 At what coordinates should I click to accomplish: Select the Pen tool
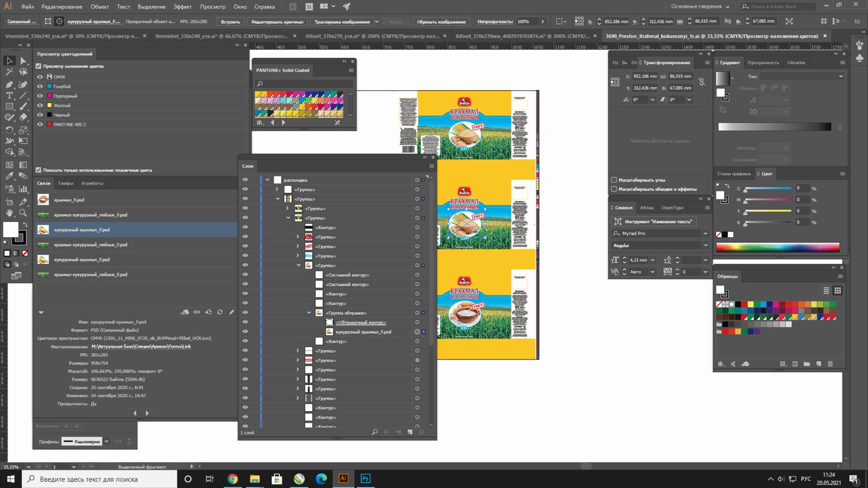[9, 84]
